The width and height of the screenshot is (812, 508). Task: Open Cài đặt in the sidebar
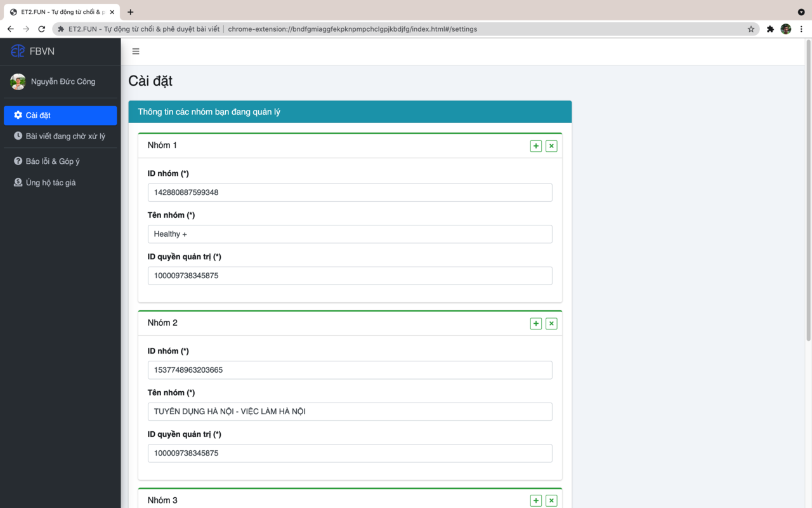[60, 115]
